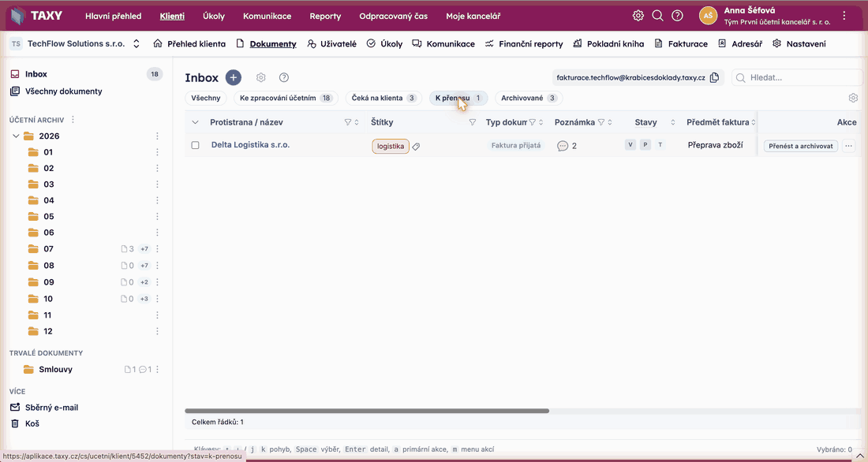Open more actions for Delta Logistika row
The width and height of the screenshot is (868, 462).
coord(848,146)
